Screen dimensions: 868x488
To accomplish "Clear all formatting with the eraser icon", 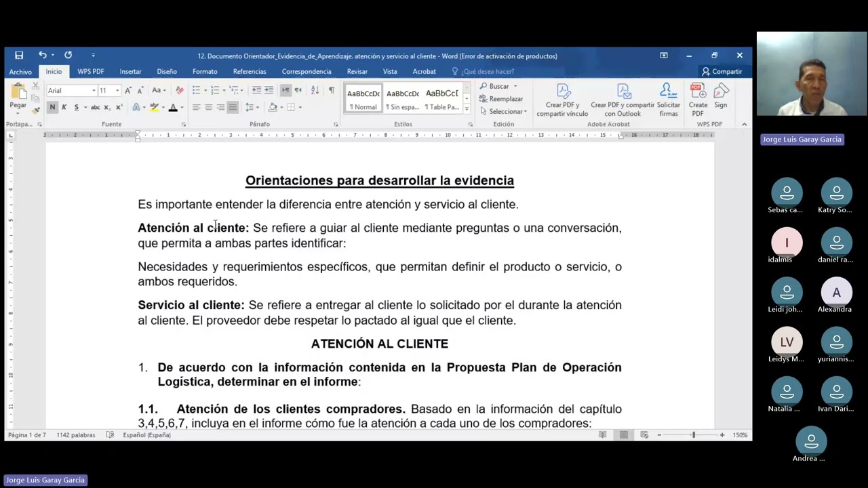I will [179, 90].
